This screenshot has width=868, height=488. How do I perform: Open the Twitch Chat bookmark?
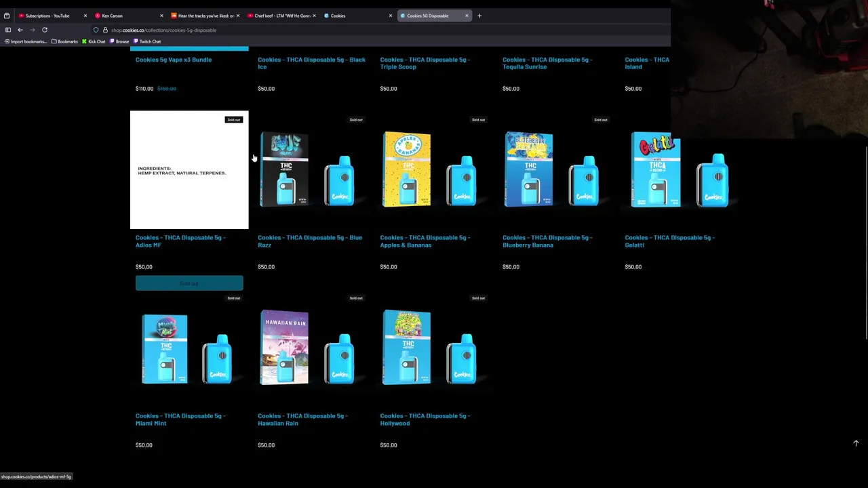click(146, 41)
